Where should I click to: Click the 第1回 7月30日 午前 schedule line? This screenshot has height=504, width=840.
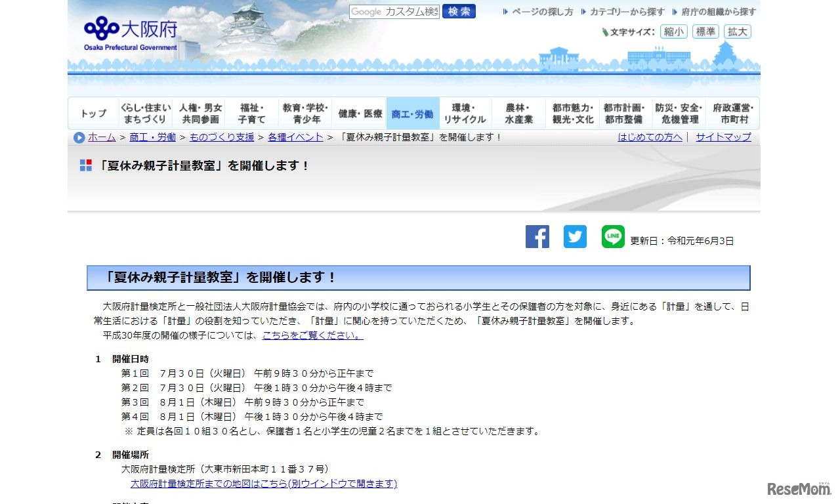pos(247,373)
